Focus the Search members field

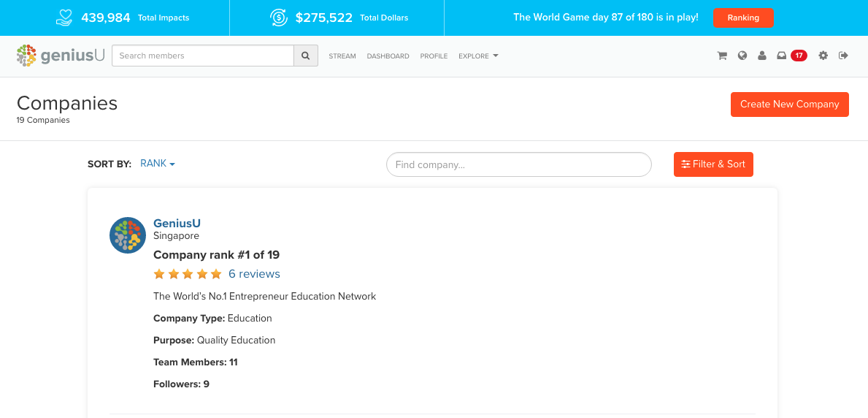pyautogui.click(x=203, y=56)
